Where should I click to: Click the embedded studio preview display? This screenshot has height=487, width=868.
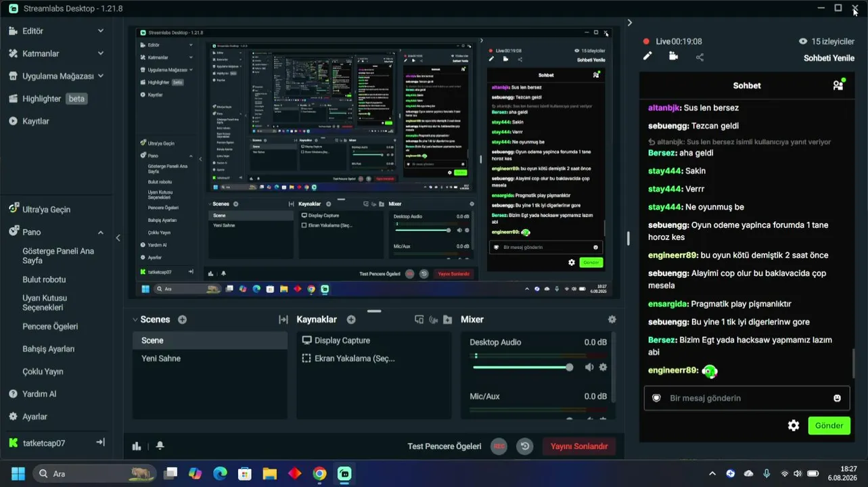374,163
